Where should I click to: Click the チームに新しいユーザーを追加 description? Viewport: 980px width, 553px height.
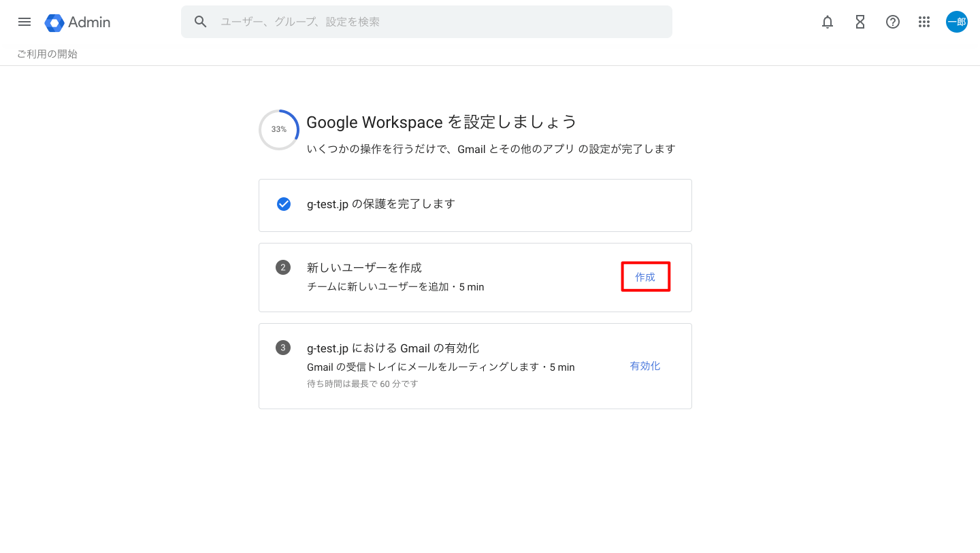point(395,287)
